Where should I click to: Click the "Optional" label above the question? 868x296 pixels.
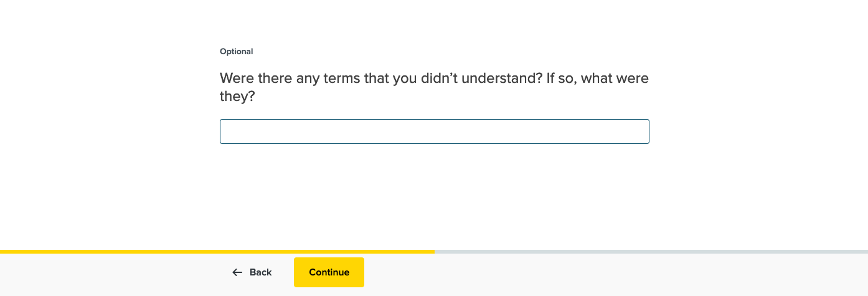[237, 52]
